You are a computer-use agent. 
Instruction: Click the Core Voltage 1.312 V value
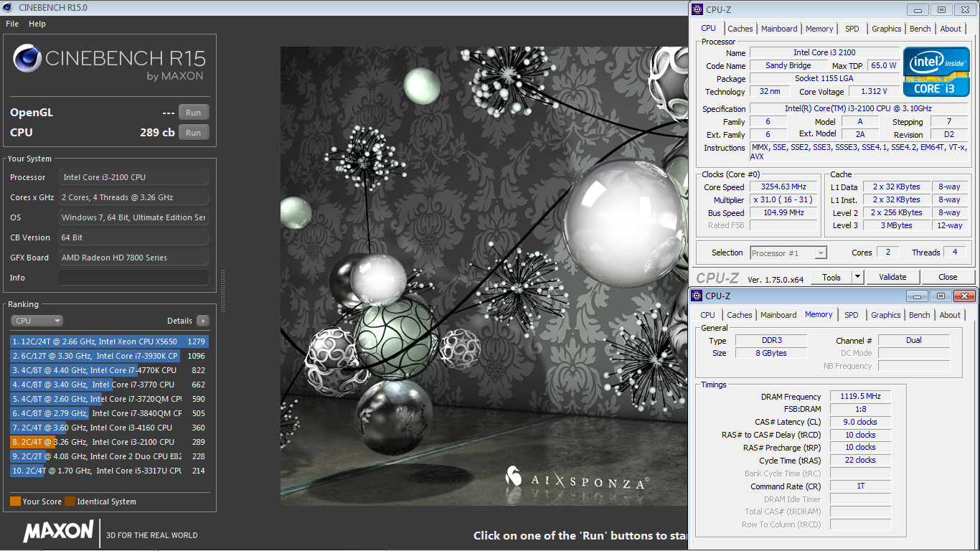point(873,92)
